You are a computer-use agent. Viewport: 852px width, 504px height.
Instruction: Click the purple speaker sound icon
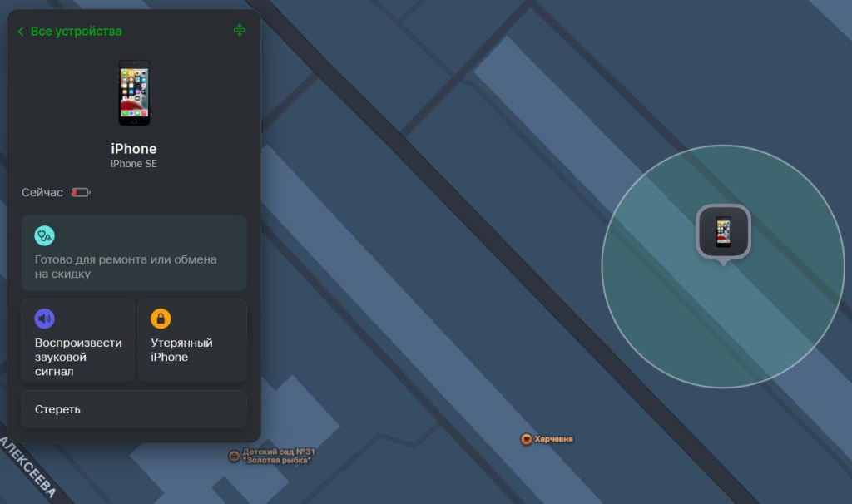tap(45, 319)
